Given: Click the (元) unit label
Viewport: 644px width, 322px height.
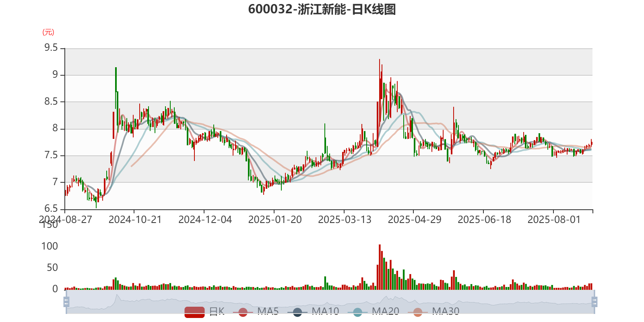Looking at the screenshot, I should 48,32.
